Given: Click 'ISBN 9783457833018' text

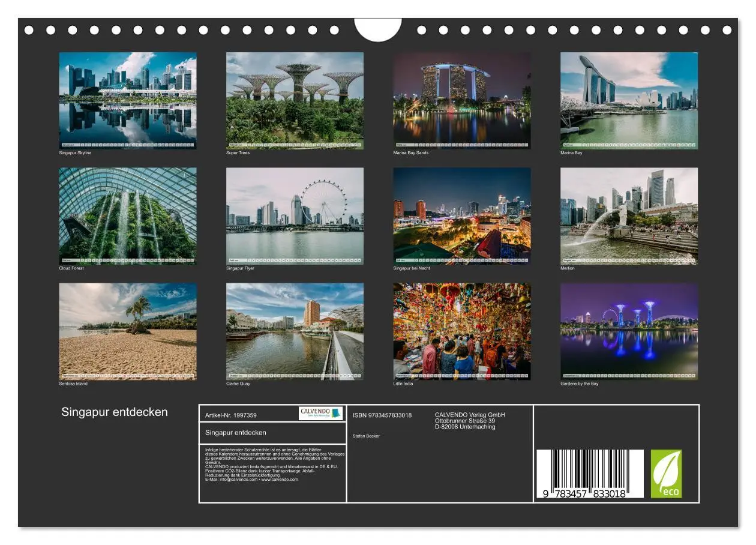Looking at the screenshot, I should point(382,415).
